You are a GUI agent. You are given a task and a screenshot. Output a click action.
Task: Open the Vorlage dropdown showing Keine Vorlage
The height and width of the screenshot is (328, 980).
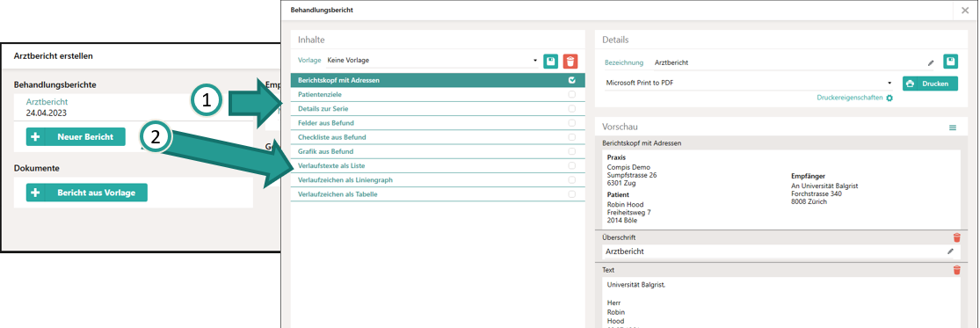(432, 61)
